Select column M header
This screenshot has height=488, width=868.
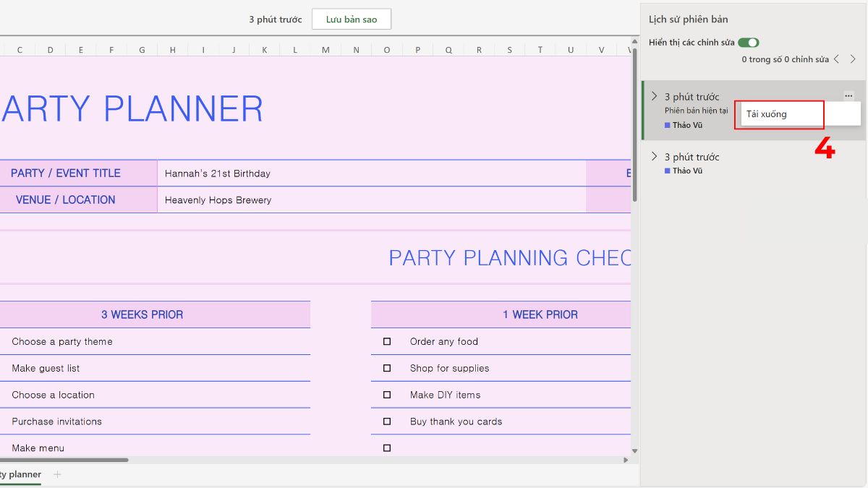click(325, 50)
